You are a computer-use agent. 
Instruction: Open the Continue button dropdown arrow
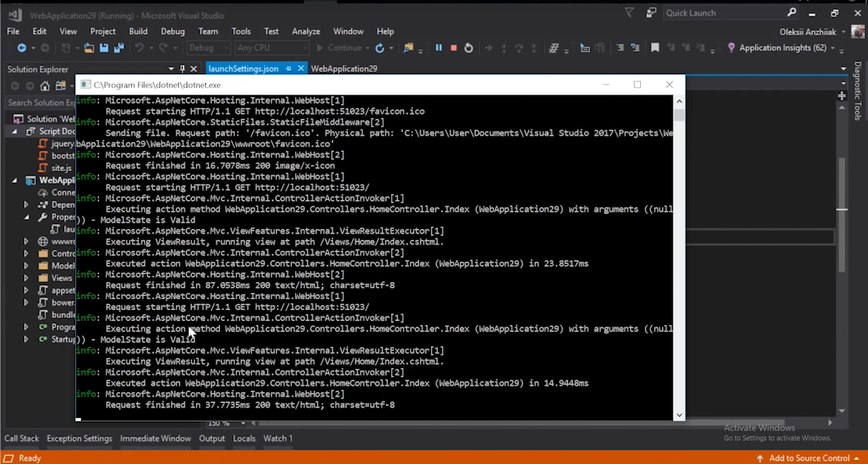click(367, 48)
